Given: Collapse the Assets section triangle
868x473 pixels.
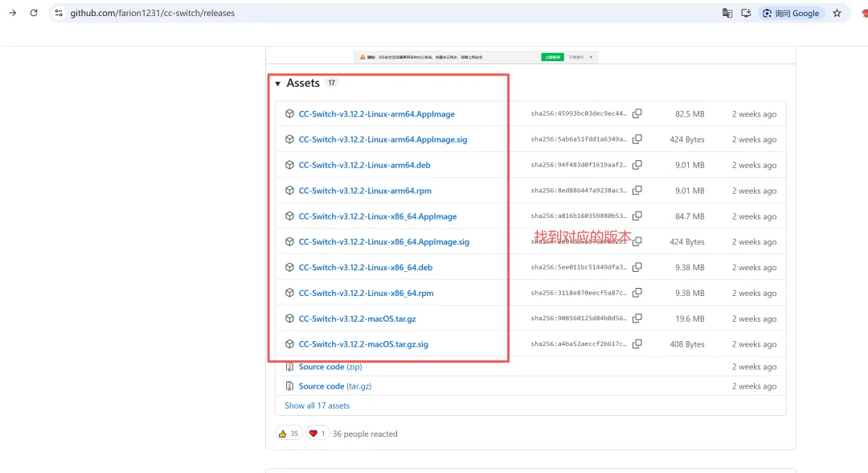Looking at the screenshot, I should pyautogui.click(x=278, y=84).
